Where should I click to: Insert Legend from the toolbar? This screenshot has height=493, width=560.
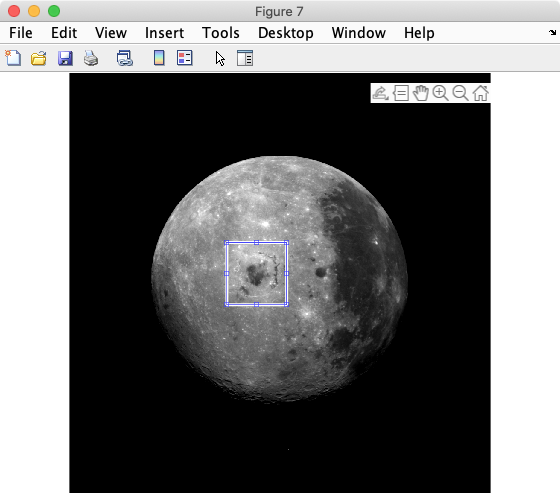[185, 58]
